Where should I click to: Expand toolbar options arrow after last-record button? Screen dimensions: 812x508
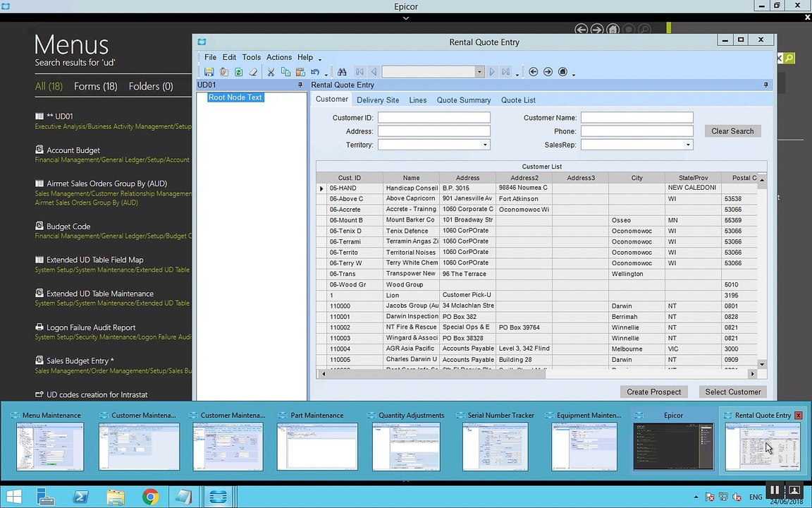point(517,74)
